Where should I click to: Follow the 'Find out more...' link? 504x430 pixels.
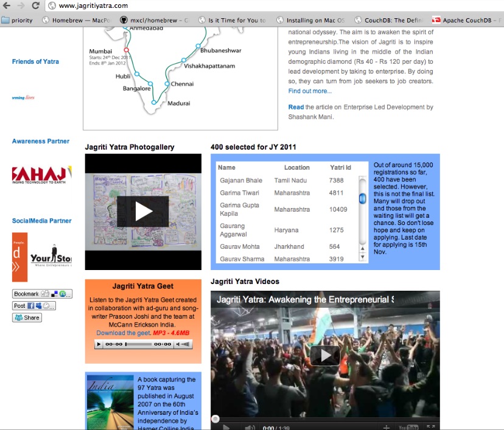(x=310, y=91)
